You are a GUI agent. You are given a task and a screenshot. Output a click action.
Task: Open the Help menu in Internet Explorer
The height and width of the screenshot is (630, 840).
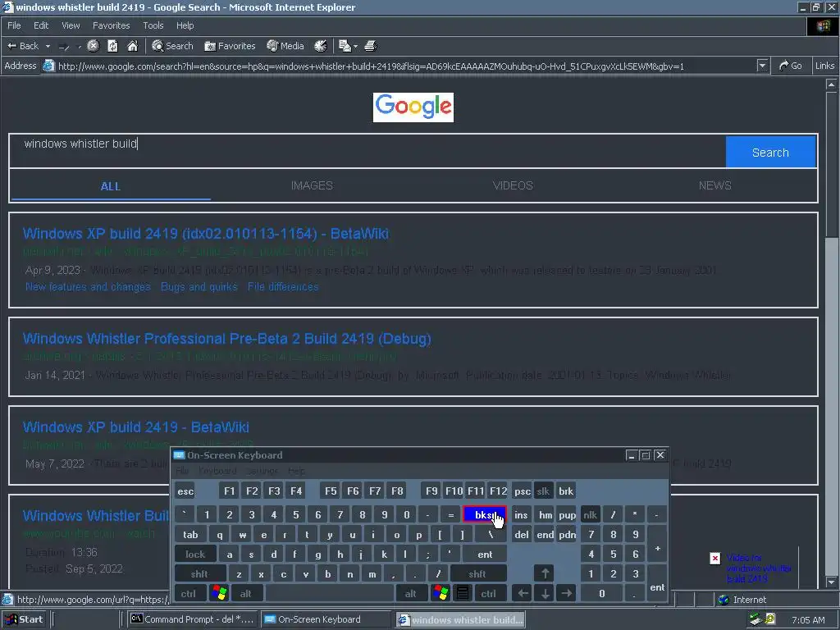click(185, 25)
